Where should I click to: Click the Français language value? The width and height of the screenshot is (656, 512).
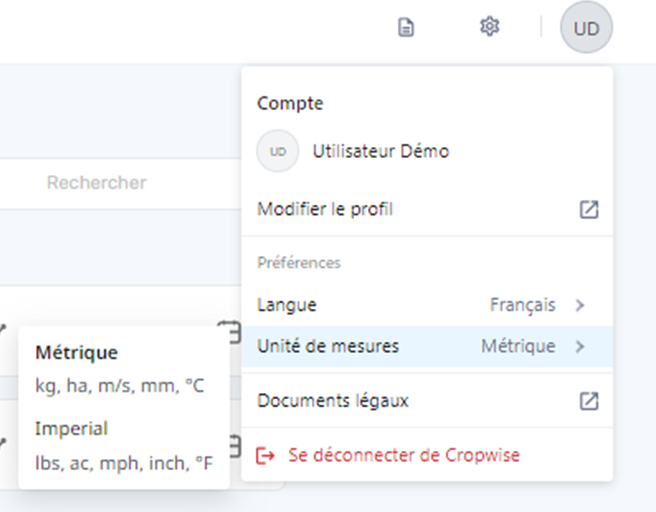click(x=522, y=305)
